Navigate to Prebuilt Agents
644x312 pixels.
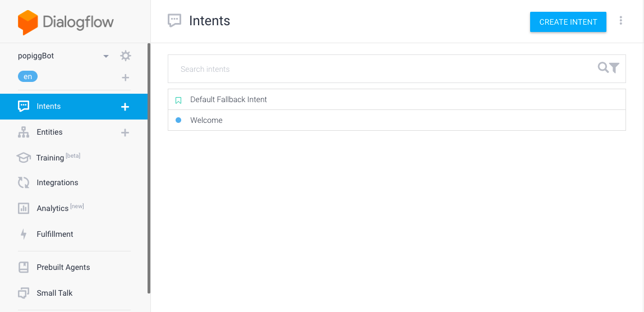[x=63, y=267]
